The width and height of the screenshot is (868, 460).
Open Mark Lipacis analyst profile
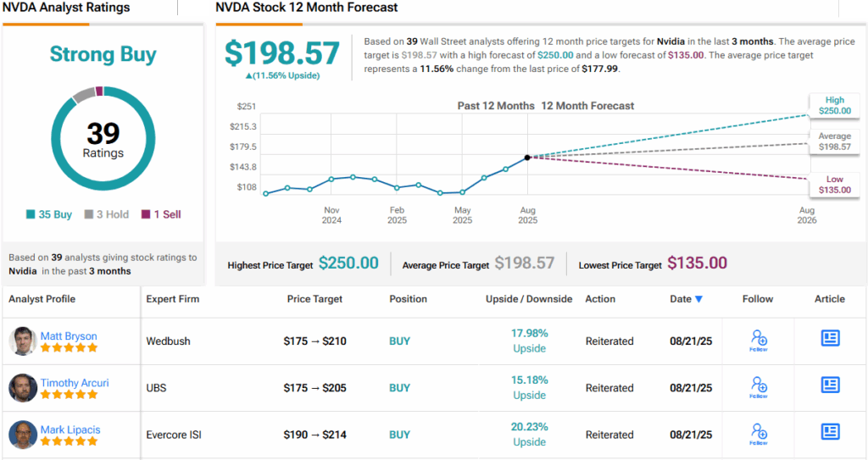(70, 430)
